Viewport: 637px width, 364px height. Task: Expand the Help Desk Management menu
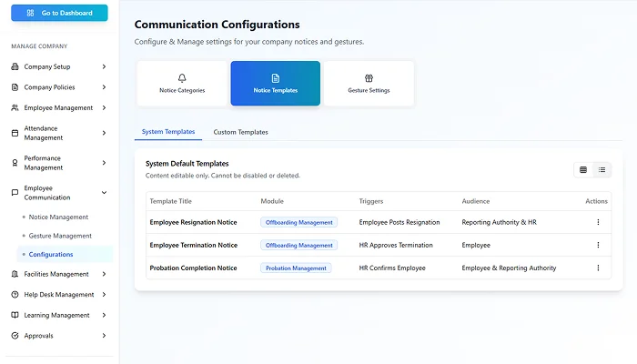104,295
